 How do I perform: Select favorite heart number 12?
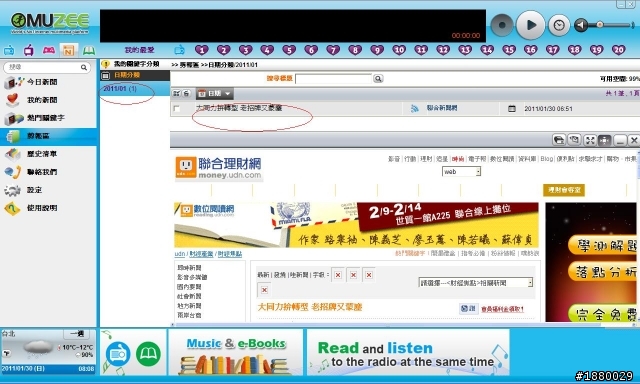point(443,50)
